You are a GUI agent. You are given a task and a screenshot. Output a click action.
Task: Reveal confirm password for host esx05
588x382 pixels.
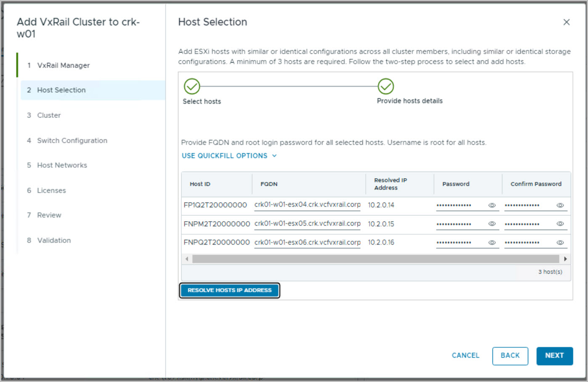coord(560,224)
